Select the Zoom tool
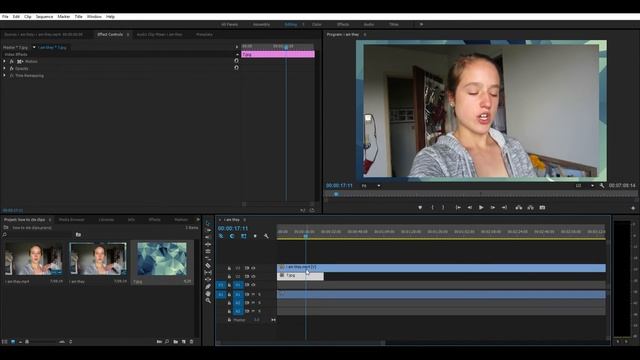 pos(208,300)
